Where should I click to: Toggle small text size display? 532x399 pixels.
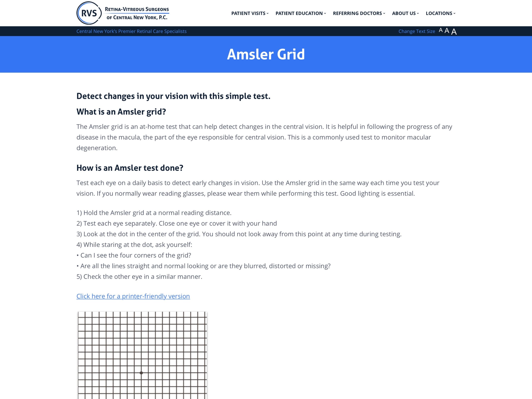coord(440,31)
